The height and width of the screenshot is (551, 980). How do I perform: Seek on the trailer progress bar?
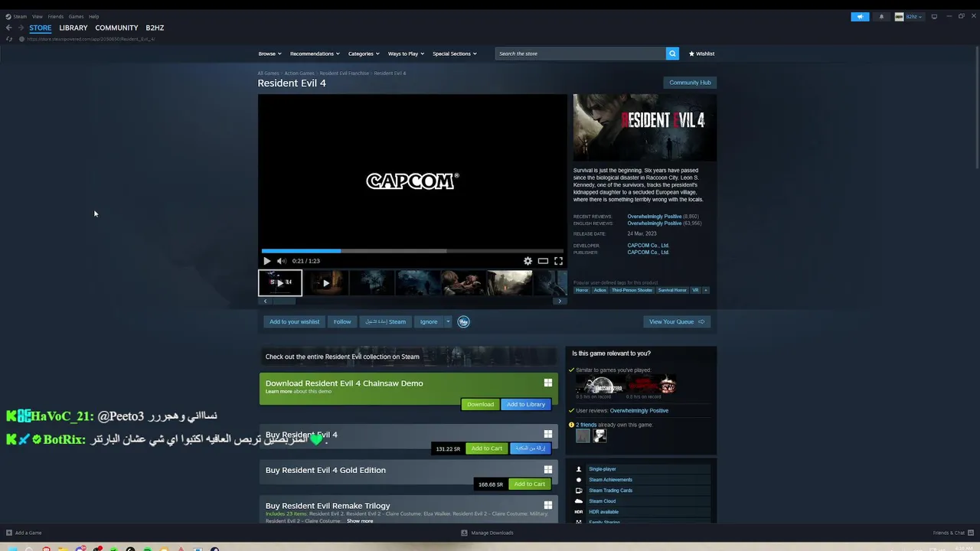413,250
